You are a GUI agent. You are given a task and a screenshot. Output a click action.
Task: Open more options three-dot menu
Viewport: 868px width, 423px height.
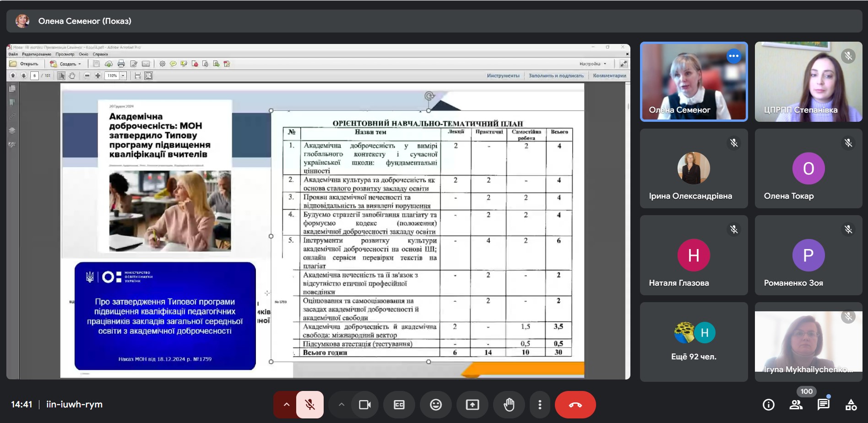(x=540, y=405)
